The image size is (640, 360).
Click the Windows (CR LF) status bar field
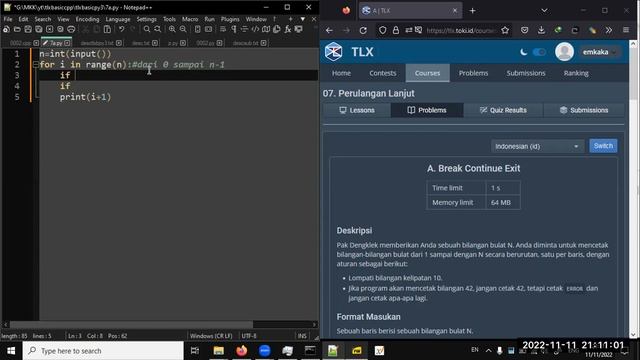[211, 336]
